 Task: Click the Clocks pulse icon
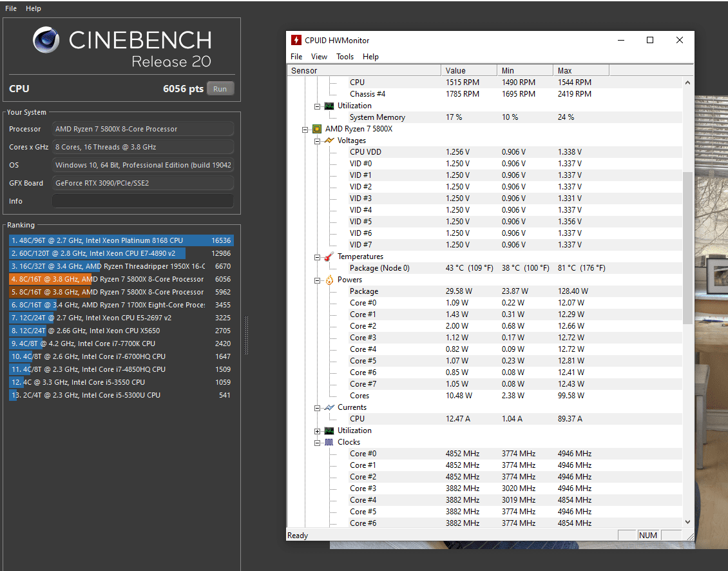329,442
